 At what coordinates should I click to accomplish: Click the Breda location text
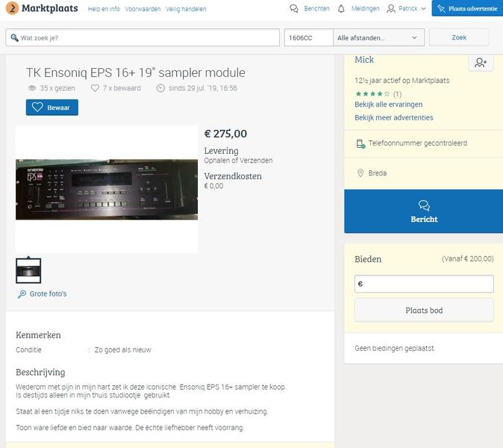click(x=378, y=173)
